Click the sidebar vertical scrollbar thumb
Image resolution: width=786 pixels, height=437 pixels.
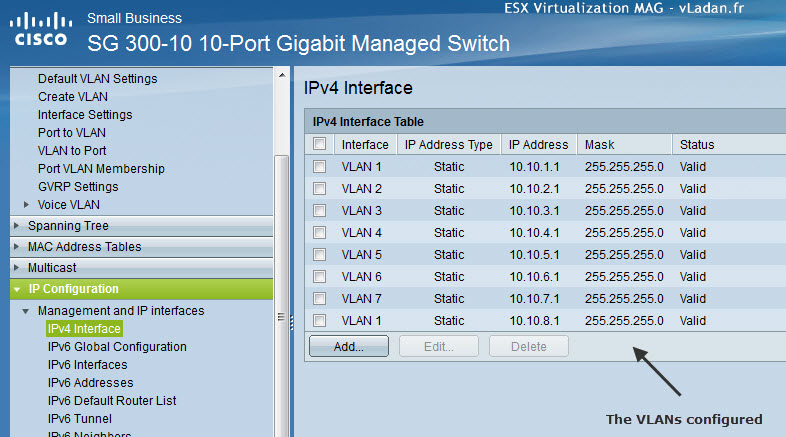tap(282, 296)
